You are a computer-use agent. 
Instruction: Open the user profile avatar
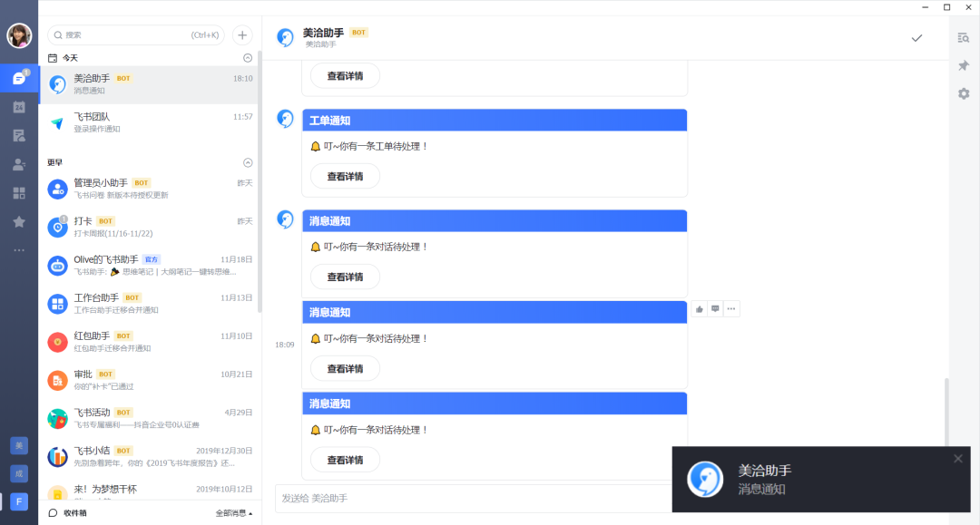pos(19,35)
